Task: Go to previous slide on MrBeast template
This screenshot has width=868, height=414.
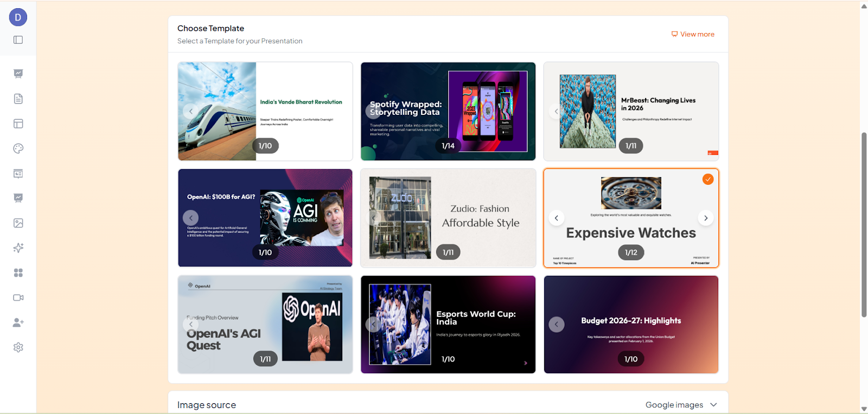Action: coord(556,111)
